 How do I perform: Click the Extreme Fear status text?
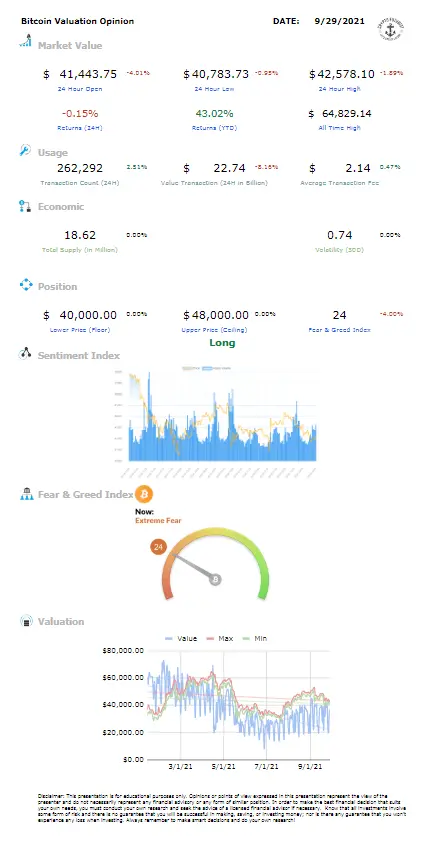(x=158, y=520)
